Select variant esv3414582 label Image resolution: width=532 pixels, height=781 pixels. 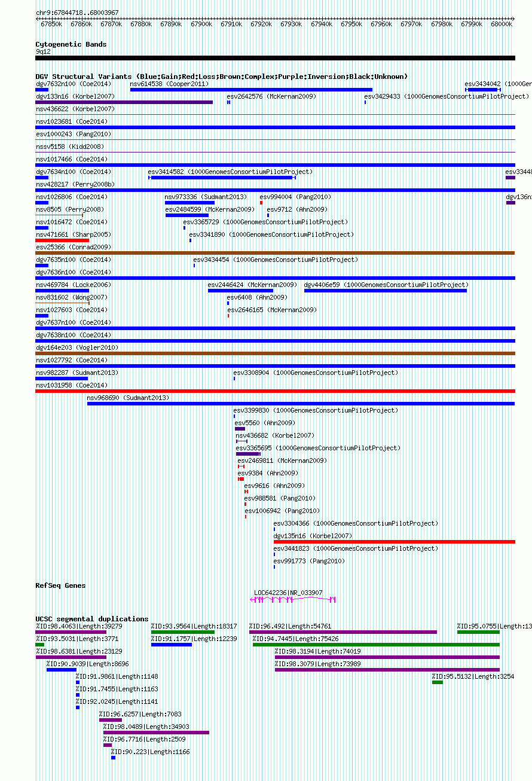coord(230,172)
